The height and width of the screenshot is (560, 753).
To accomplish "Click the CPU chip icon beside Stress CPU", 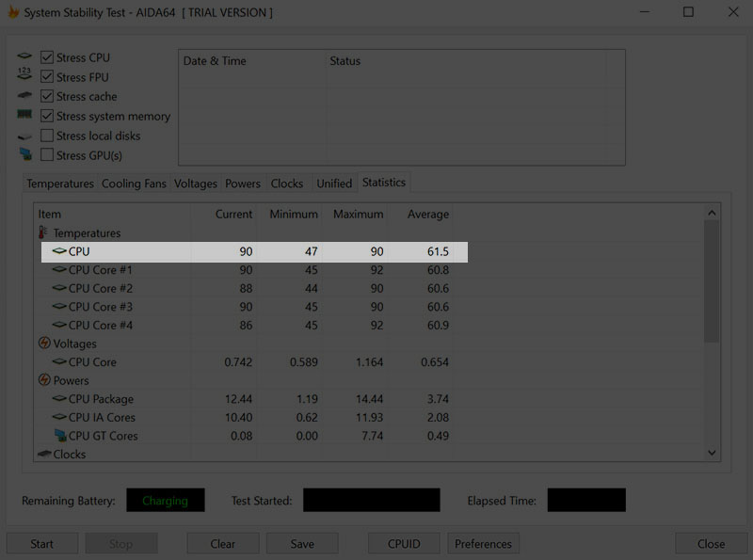I will point(24,56).
